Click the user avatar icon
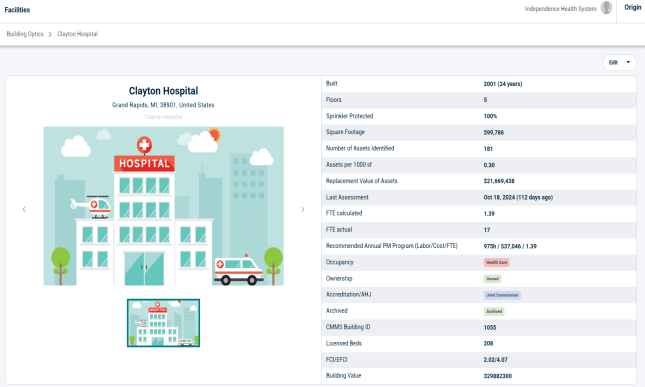 tap(606, 7)
